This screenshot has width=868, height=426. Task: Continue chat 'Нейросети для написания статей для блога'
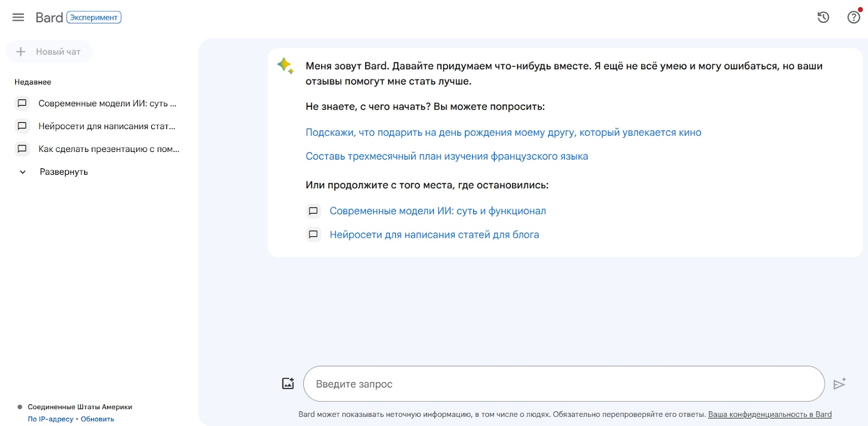tap(435, 234)
